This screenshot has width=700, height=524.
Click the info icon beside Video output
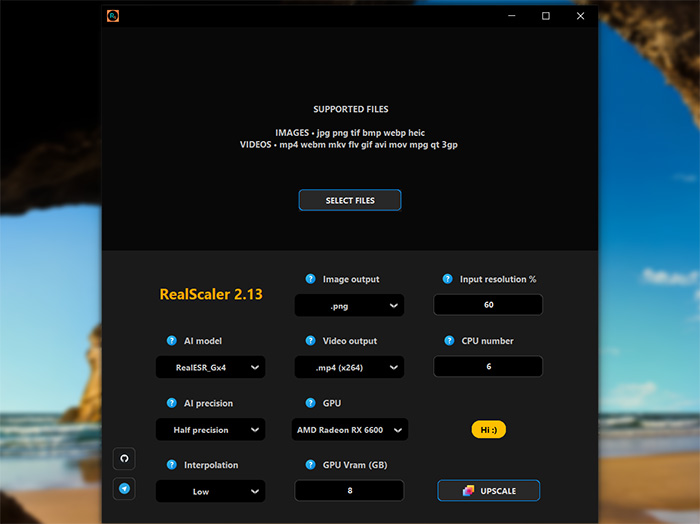pyautogui.click(x=311, y=341)
